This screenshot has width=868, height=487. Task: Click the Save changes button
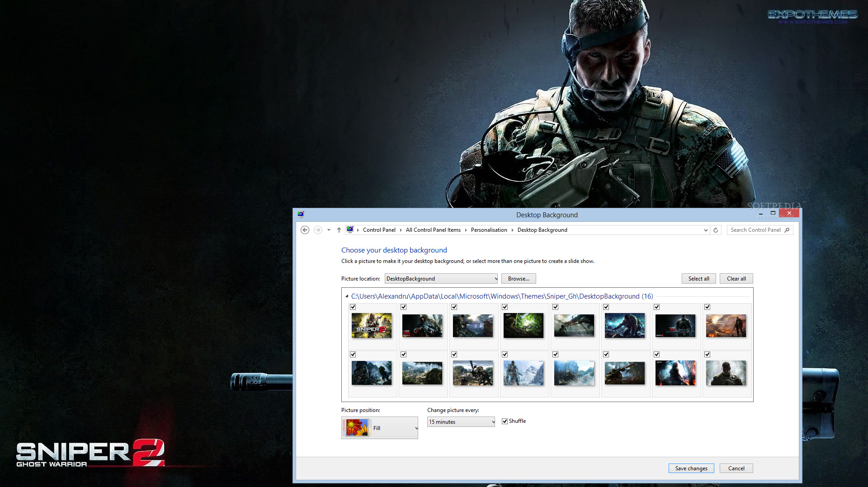pos(691,468)
